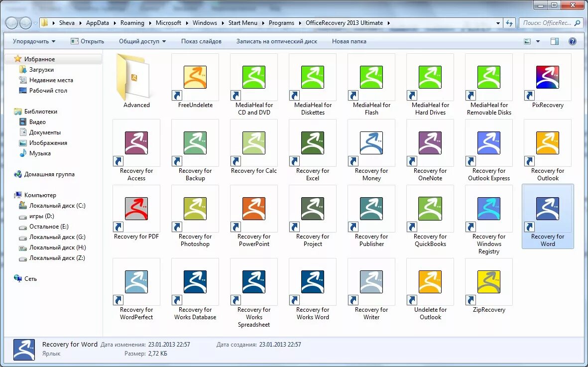Select Recovery for Access shortcut
Image resolution: width=588 pixels, height=367 pixels.
click(x=136, y=150)
